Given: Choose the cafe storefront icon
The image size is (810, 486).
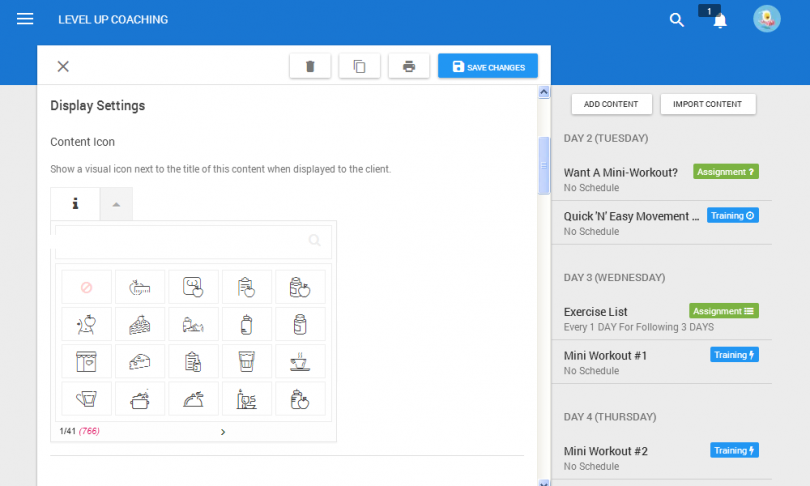Looking at the screenshot, I should 86,362.
